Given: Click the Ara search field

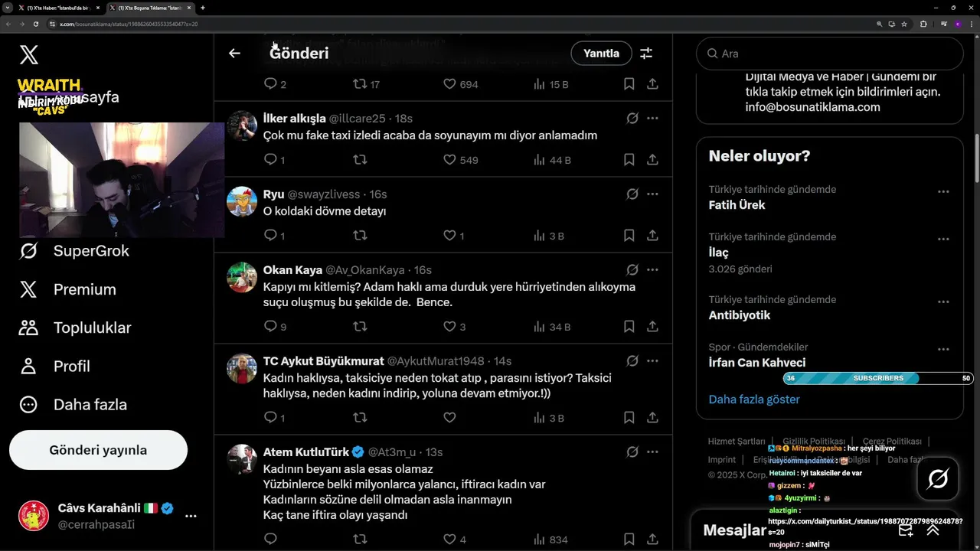Looking at the screenshot, I should point(830,54).
